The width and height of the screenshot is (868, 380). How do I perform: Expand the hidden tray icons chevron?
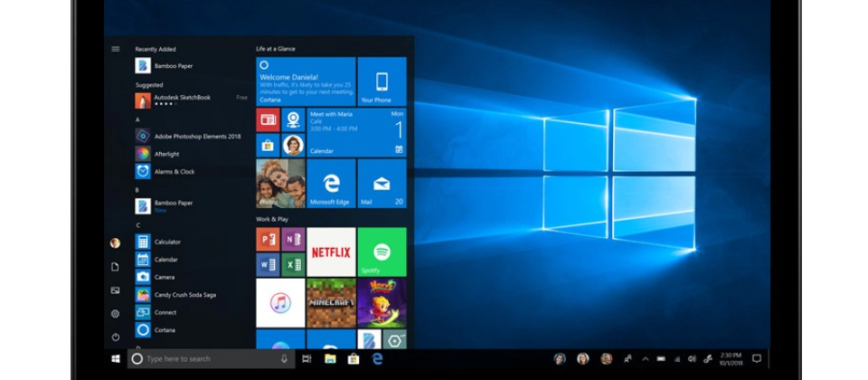(646, 359)
